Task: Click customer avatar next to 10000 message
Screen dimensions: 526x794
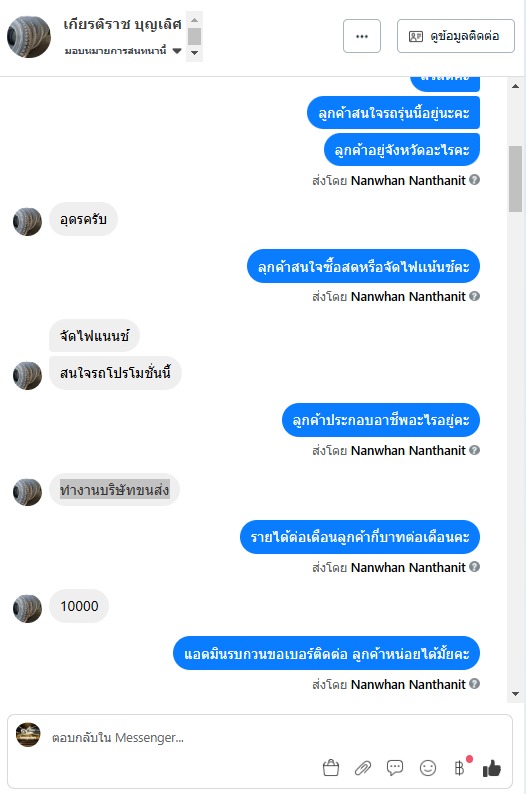Action: pyautogui.click(x=27, y=608)
